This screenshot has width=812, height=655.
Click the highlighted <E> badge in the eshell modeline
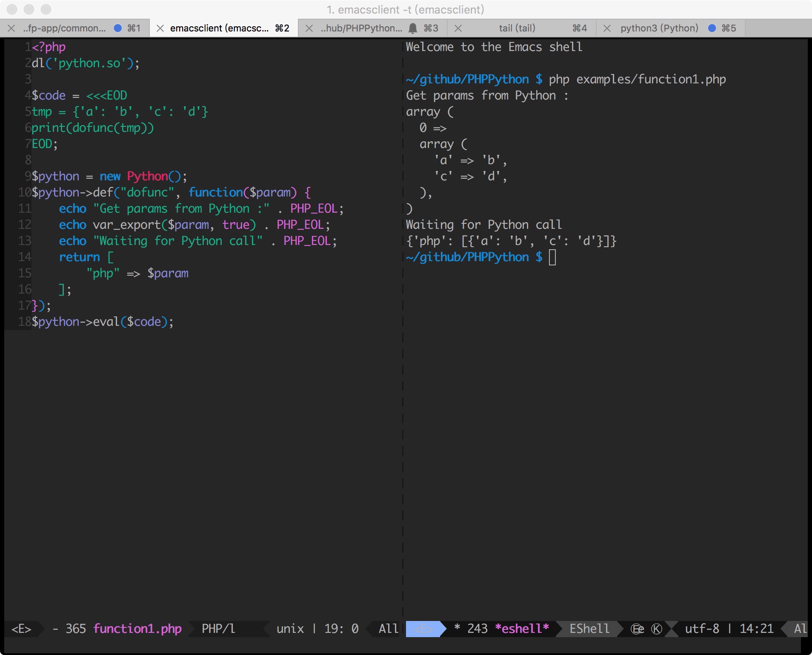[425, 629]
